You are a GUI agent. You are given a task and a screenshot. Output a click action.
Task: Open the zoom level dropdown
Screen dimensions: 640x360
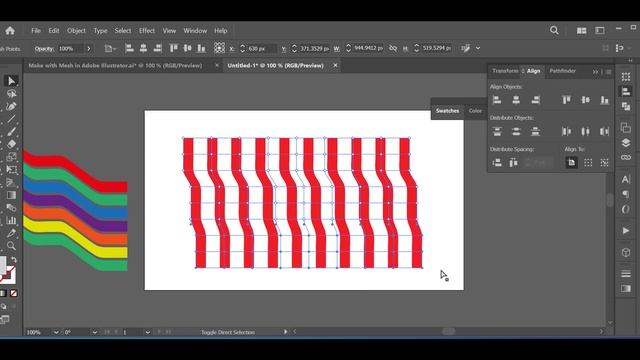click(x=56, y=332)
